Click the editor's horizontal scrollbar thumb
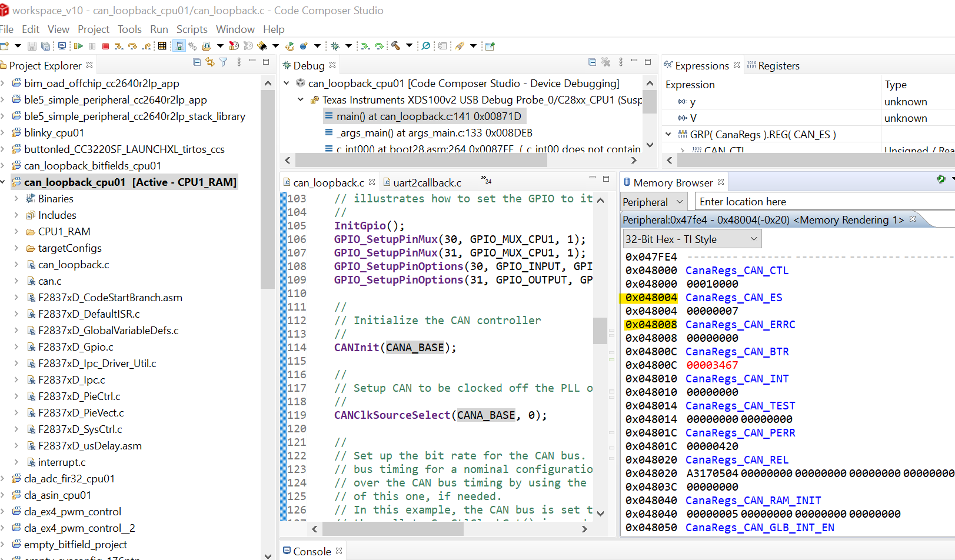955x560 pixels. coord(392,529)
